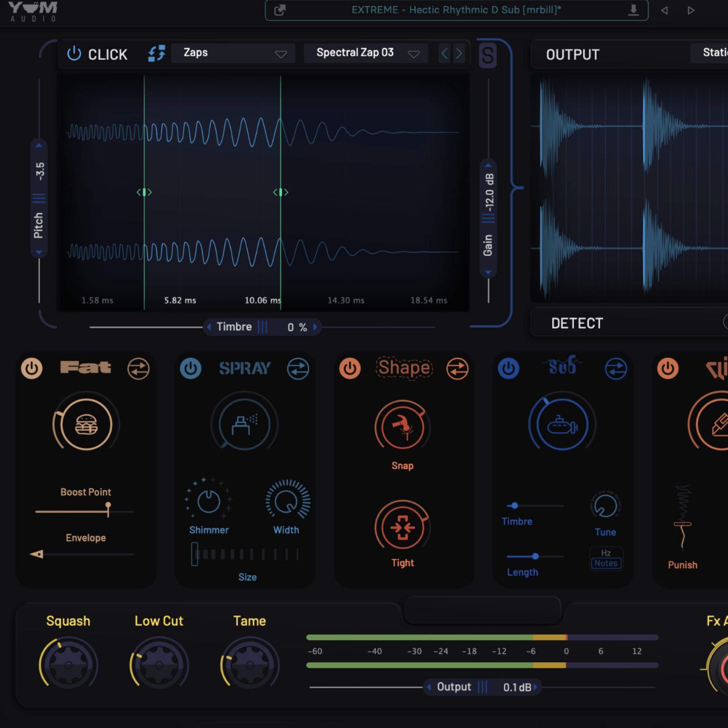Image resolution: width=728 pixels, height=728 pixels.
Task: Click the Tight compress knob
Action: coord(402,527)
